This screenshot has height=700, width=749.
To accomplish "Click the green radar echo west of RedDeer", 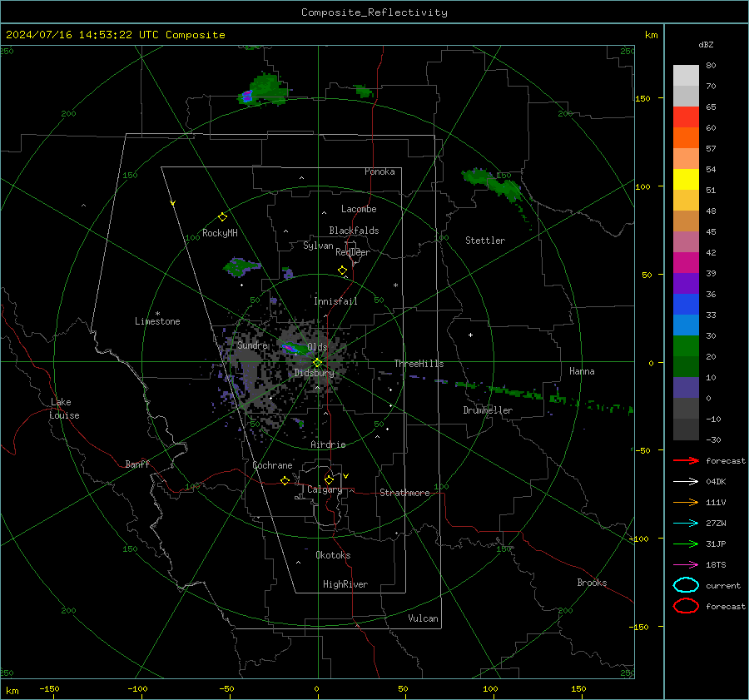I will [241, 266].
